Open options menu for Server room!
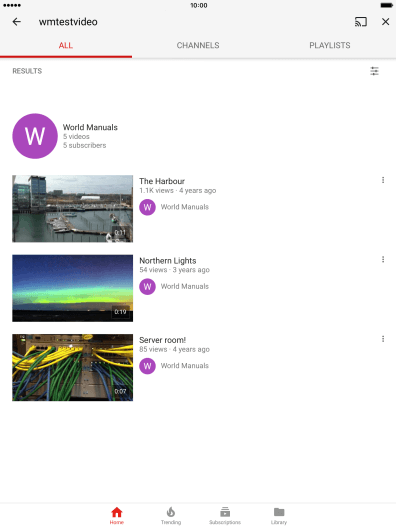The width and height of the screenshot is (396, 528). tap(383, 339)
